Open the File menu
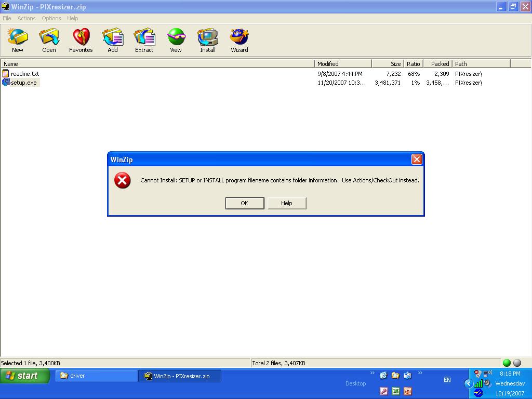The height and width of the screenshot is (399, 532). (x=7, y=18)
